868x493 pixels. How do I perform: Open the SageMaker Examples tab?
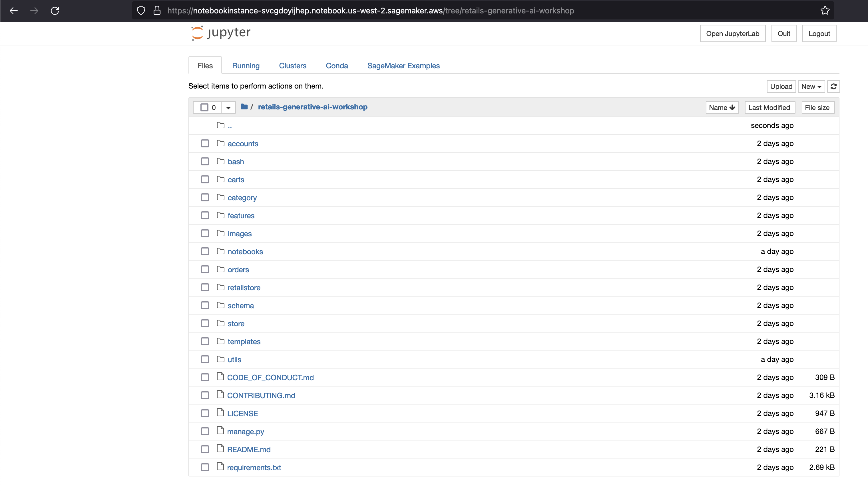[x=403, y=66]
